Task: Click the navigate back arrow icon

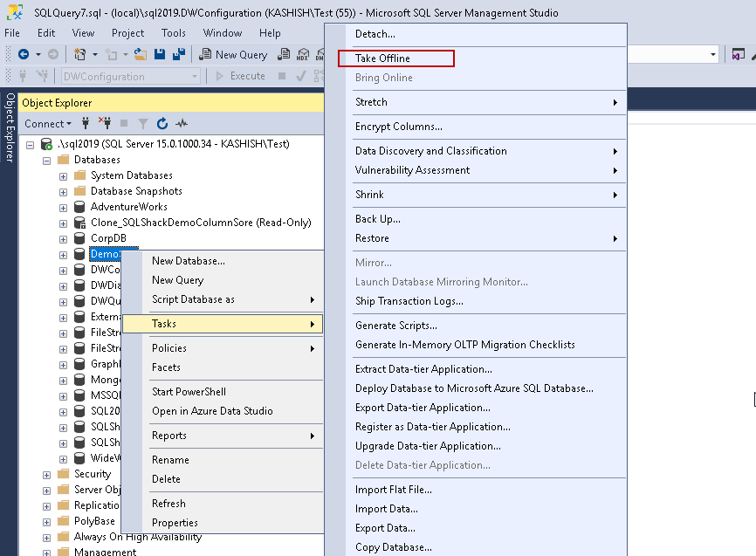Action: [24, 54]
